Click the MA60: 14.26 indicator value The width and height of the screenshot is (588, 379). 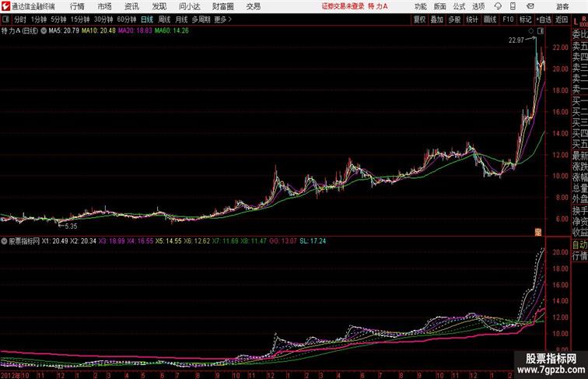pyautogui.click(x=171, y=31)
